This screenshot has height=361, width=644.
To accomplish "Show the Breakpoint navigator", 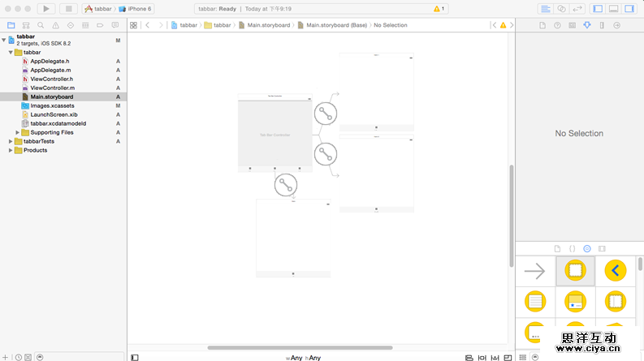I will coord(100,25).
